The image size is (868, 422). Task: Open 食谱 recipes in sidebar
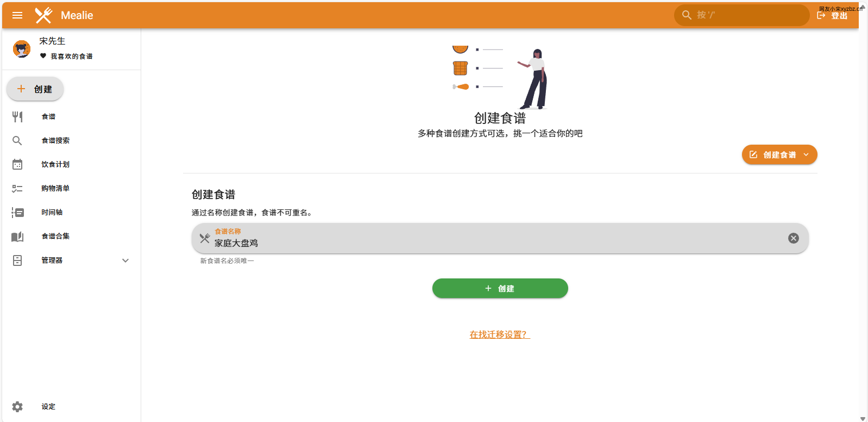pos(48,116)
